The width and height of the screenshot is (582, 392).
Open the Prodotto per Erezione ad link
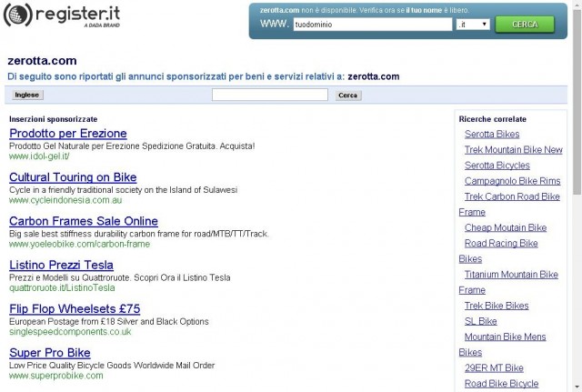tap(68, 134)
